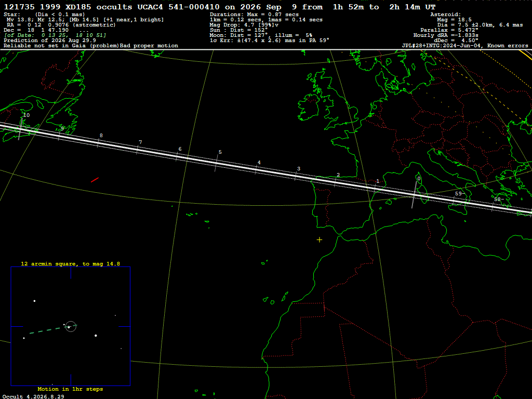The width and height of the screenshot is (532, 399).
Task: Select the minute marker labeled 0 on the path
Action: (414, 194)
